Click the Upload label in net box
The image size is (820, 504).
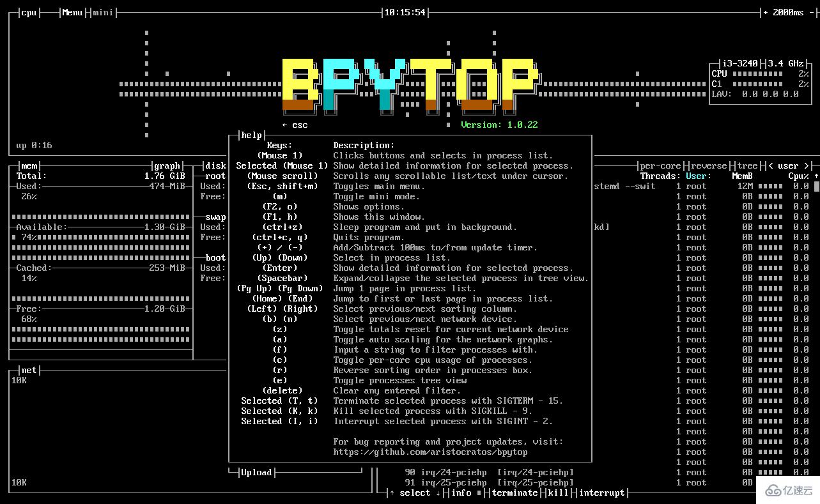(x=256, y=472)
